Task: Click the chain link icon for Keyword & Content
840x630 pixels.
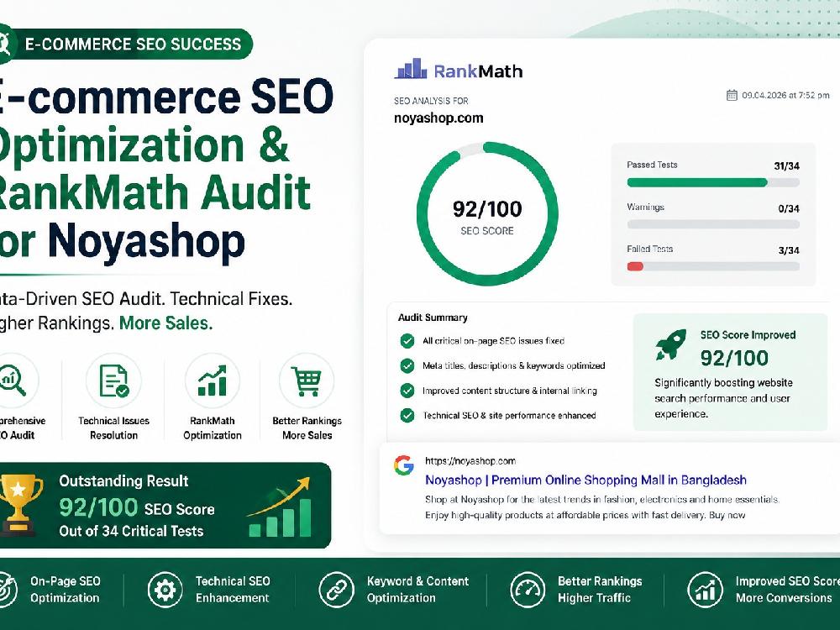Action: click(336, 590)
